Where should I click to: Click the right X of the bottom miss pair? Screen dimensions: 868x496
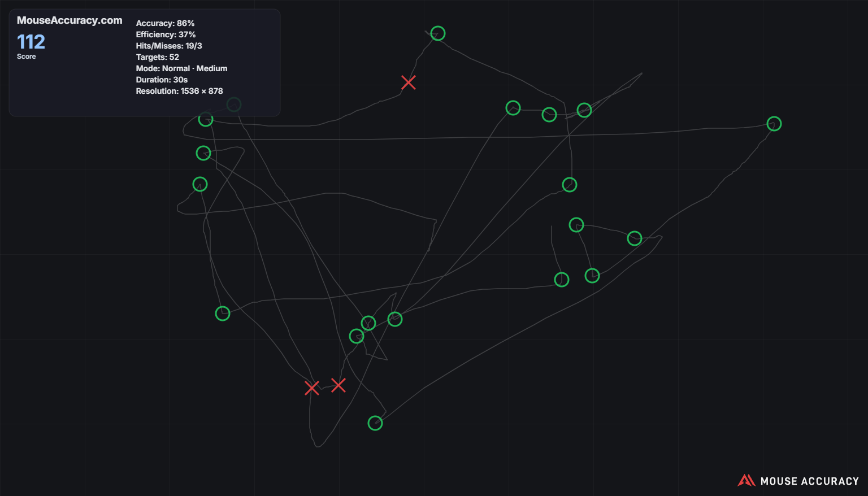tap(338, 385)
